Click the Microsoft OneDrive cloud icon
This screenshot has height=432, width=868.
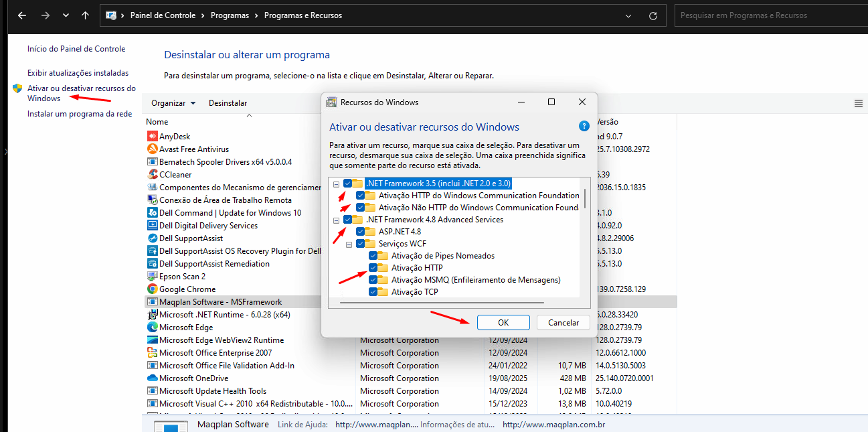coord(152,378)
